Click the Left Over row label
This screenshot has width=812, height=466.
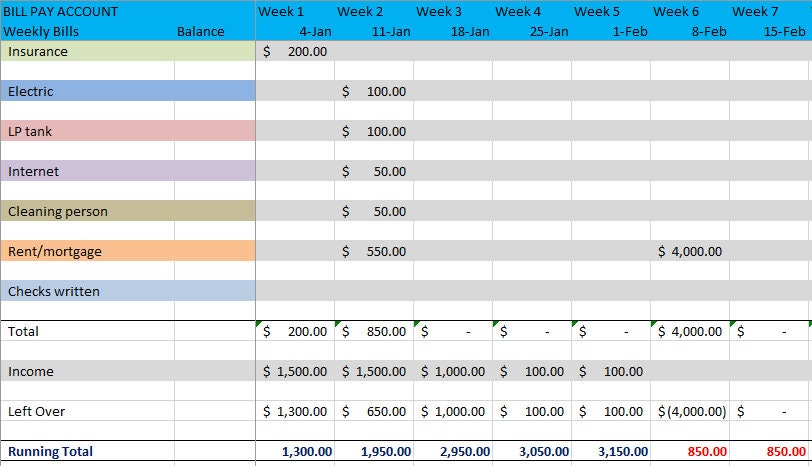click(x=36, y=411)
